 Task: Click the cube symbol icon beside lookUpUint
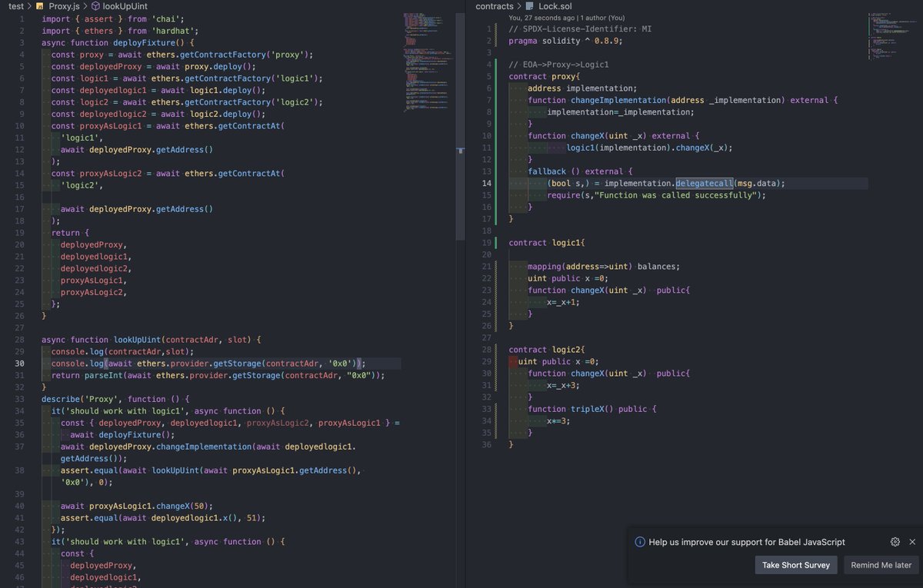pyautogui.click(x=96, y=6)
